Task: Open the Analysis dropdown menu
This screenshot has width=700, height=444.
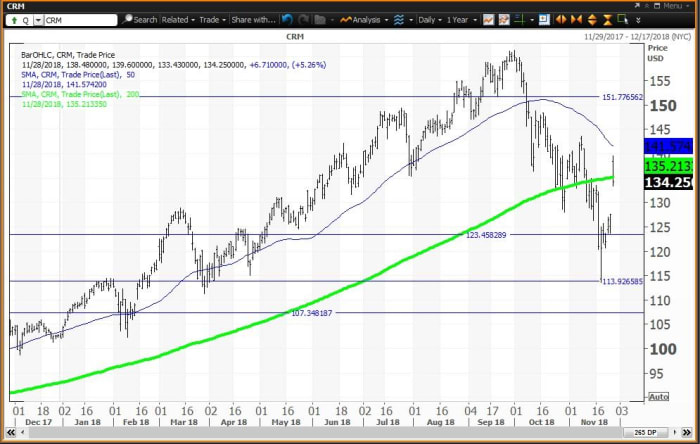Action: (364, 20)
